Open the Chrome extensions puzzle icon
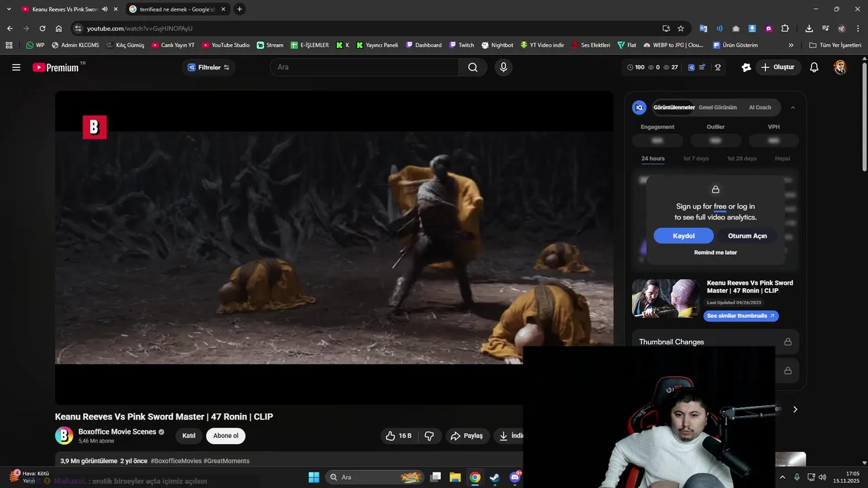 tap(785, 28)
